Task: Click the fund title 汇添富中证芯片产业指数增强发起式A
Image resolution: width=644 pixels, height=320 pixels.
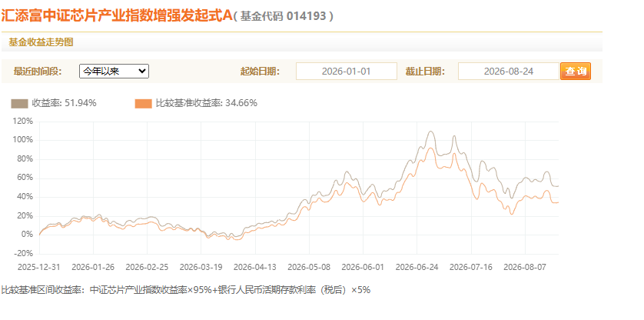Action: (x=117, y=16)
